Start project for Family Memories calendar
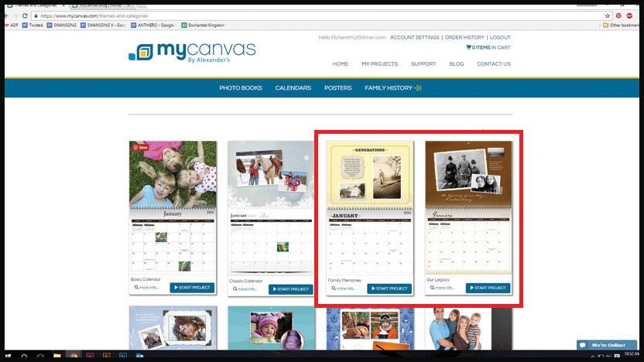The width and height of the screenshot is (644, 362). coord(389,289)
